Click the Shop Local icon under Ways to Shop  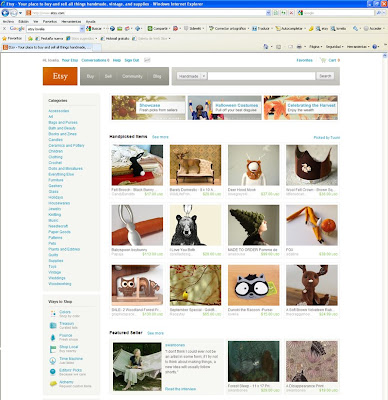click(x=53, y=349)
